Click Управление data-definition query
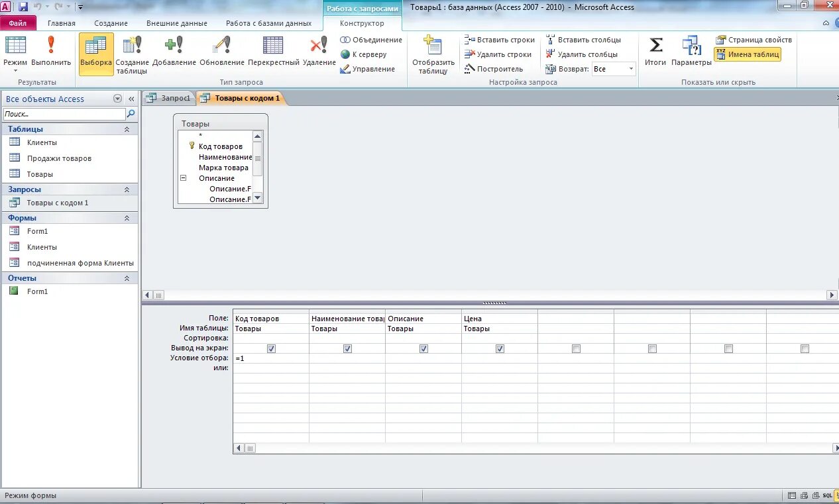 coord(368,69)
